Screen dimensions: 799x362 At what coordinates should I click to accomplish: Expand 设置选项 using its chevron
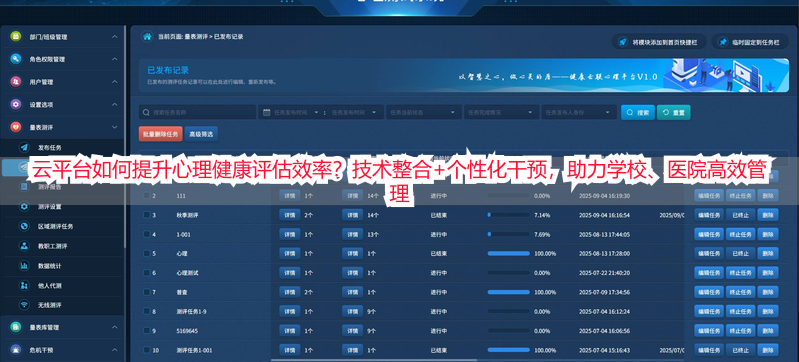point(115,105)
